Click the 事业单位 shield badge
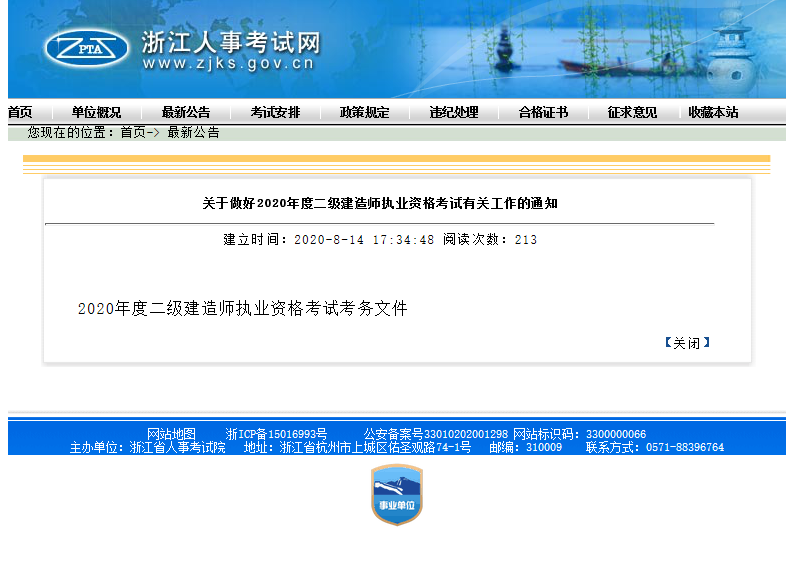The image size is (789, 575). pyautogui.click(x=397, y=495)
